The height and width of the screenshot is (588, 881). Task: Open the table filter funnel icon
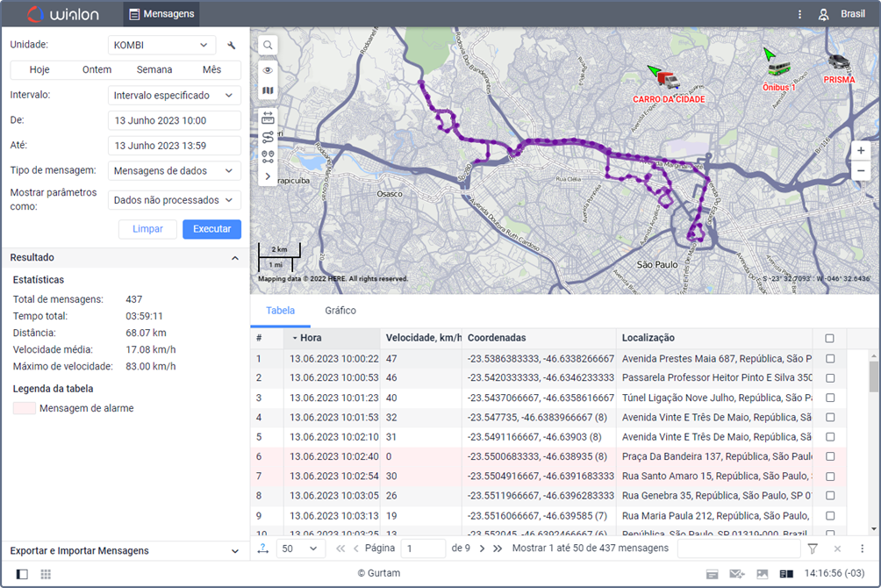pos(813,549)
